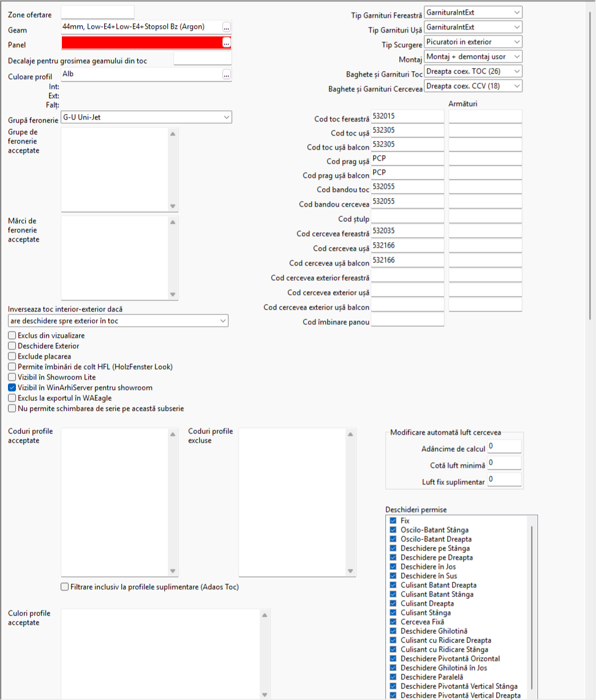
Task: Check the Deschidere Exterior option
Action: 12,346
